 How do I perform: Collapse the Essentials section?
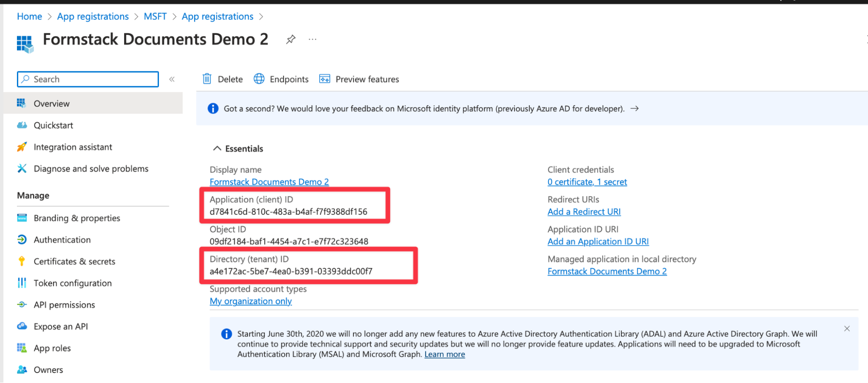[x=217, y=149]
